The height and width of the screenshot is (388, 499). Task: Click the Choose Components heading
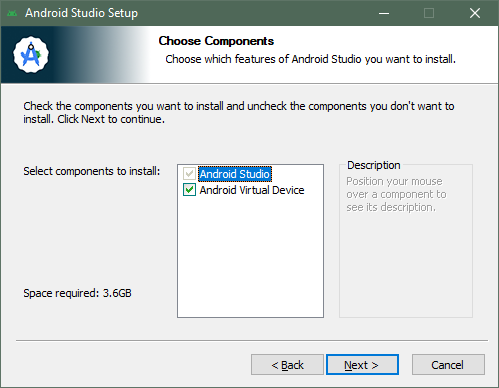pyautogui.click(x=216, y=41)
